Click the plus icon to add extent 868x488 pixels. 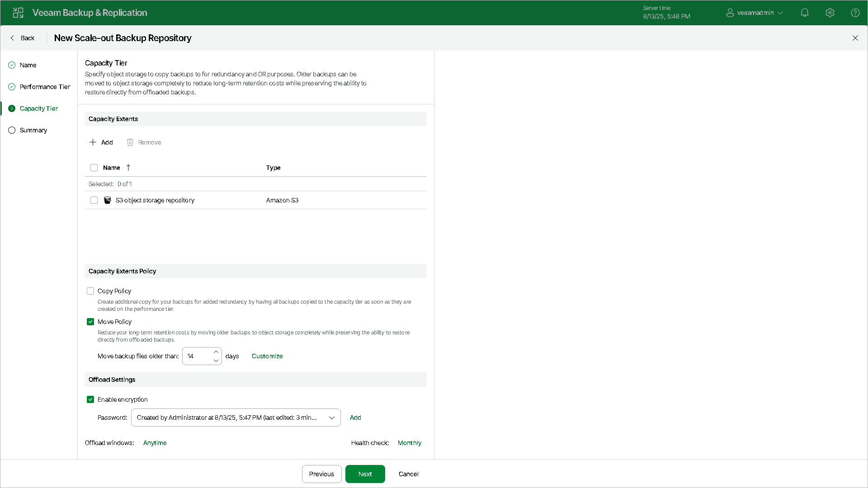93,142
